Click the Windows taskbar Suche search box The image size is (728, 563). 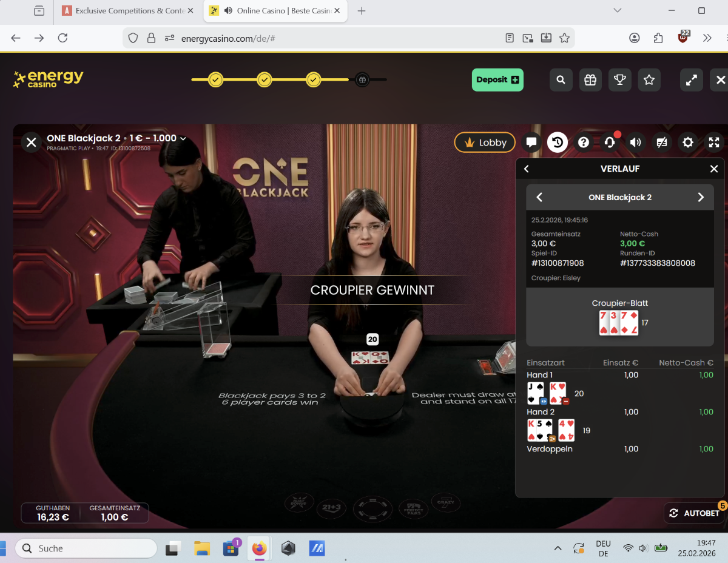[x=86, y=548]
